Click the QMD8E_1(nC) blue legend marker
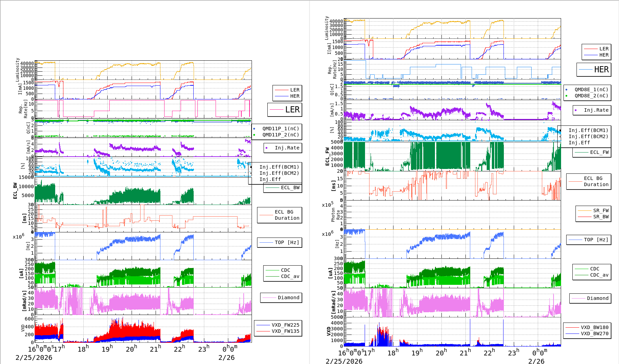The image size is (619, 364). [567, 89]
